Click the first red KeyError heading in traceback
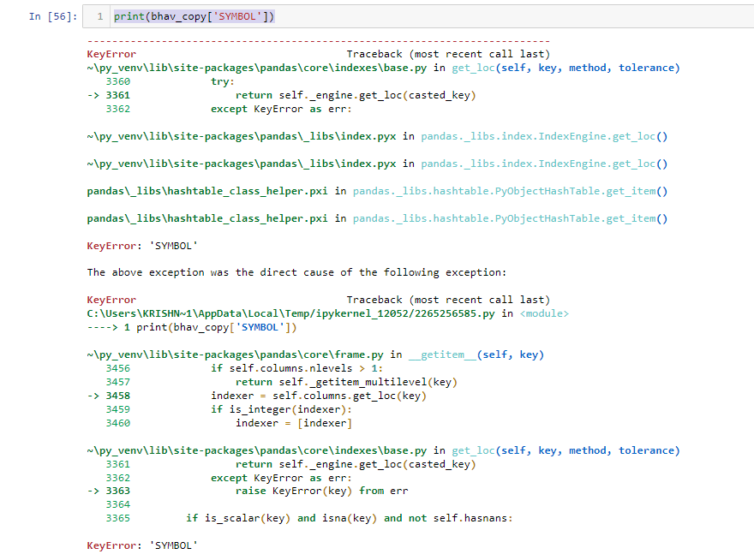 pyautogui.click(x=111, y=54)
